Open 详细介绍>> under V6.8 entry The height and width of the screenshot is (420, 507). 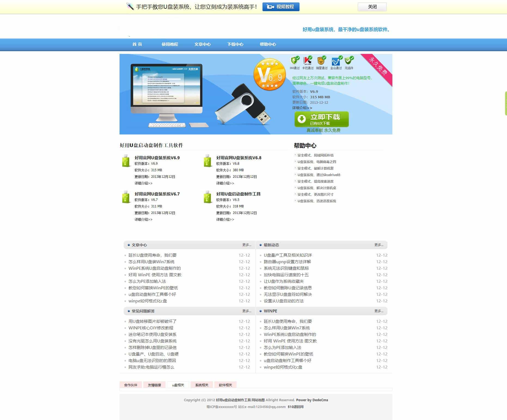225,183
